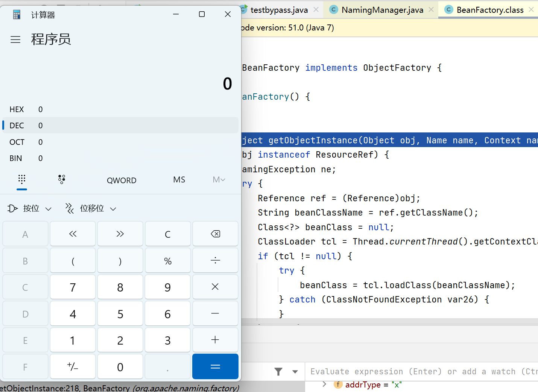538x392 pixels.
Task: Open the Bit shift (位移位) dropdown
Action: coord(91,208)
